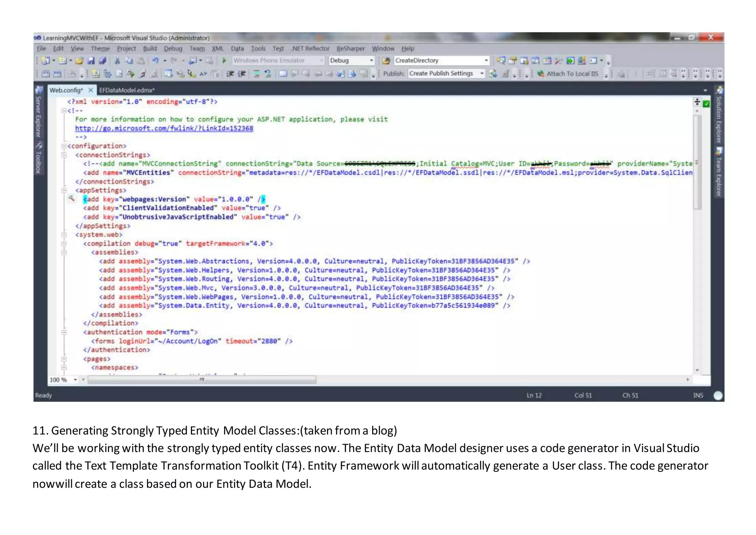Click the Copy icon in toolbar

(129, 61)
